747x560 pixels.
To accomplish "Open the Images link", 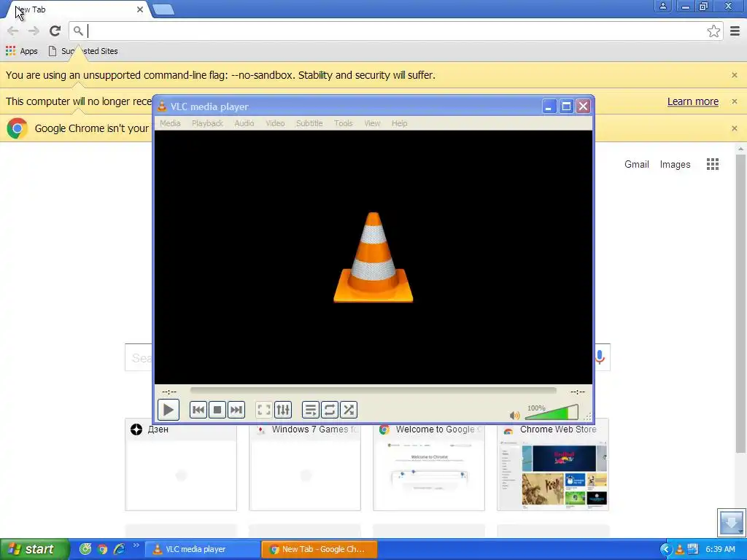I will pyautogui.click(x=675, y=164).
